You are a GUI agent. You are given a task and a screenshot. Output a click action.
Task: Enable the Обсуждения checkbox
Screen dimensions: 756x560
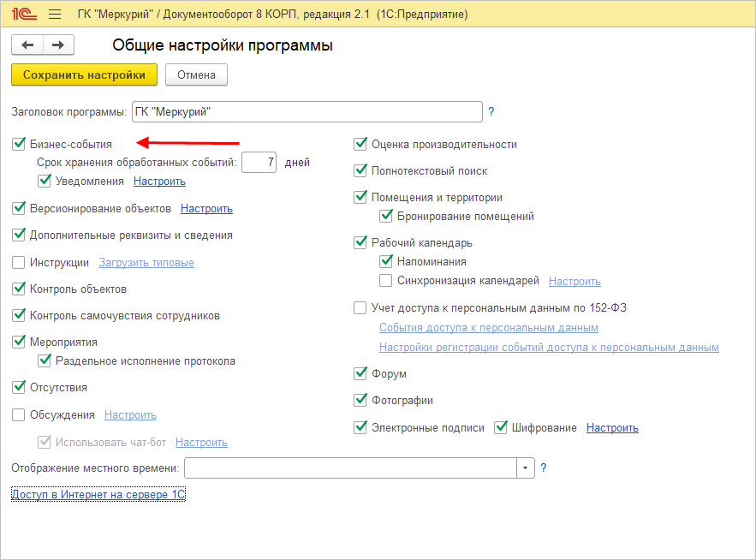[18, 414]
